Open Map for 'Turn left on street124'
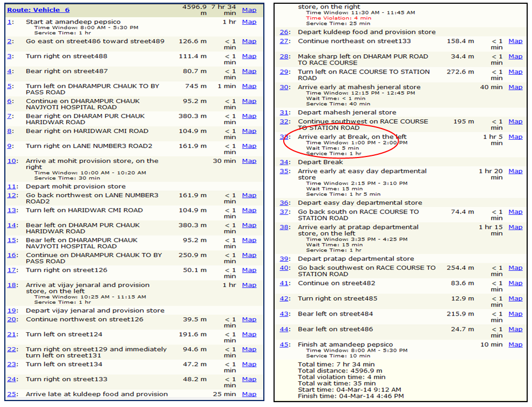The height and width of the screenshot is (407, 532). [249, 334]
